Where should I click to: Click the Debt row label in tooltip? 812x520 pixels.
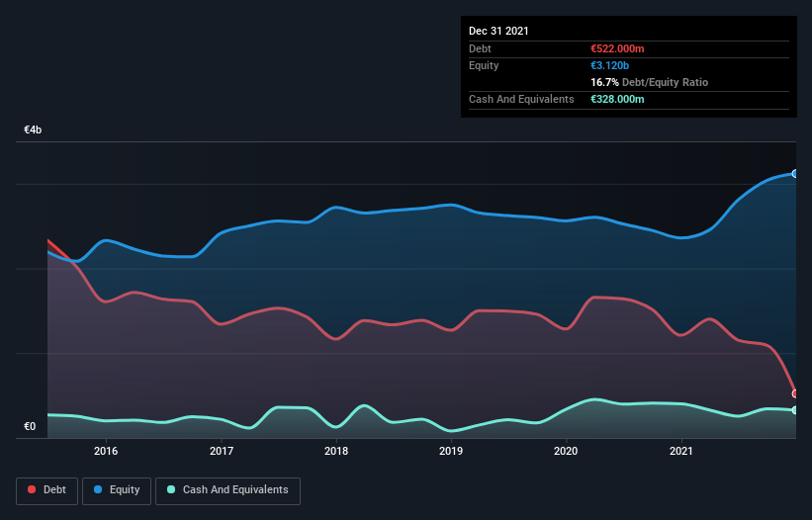click(x=480, y=48)
